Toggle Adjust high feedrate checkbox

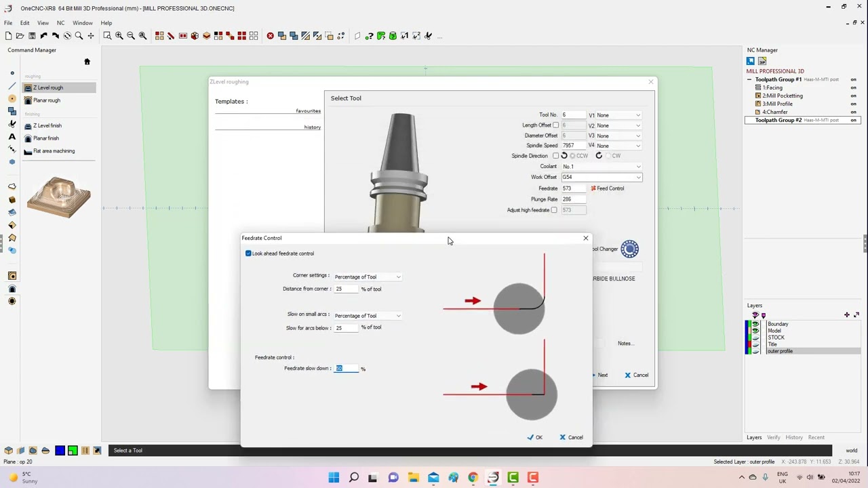(x=554, y=210)
